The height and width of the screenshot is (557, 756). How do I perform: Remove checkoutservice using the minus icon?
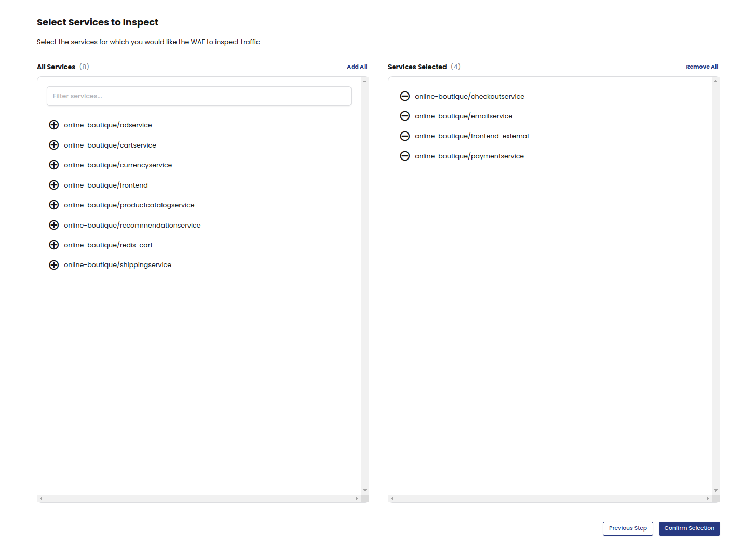coord(405,96)
